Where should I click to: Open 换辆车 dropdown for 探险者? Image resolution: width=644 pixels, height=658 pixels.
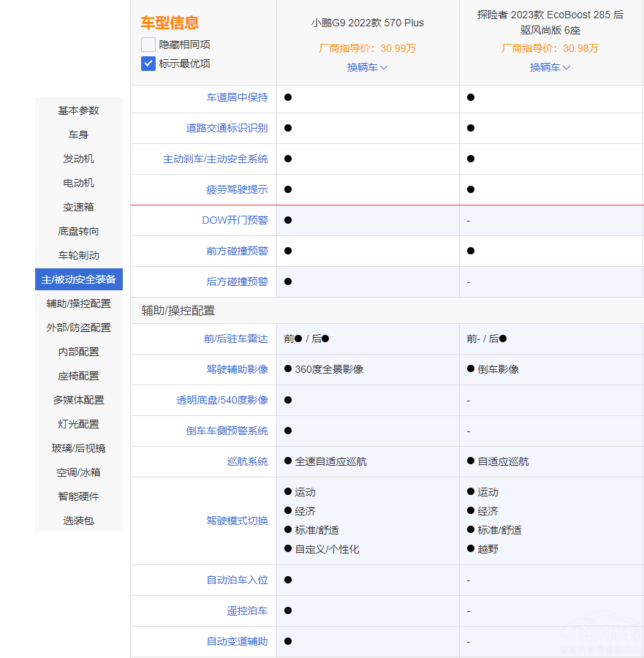(x=550, y=67)
